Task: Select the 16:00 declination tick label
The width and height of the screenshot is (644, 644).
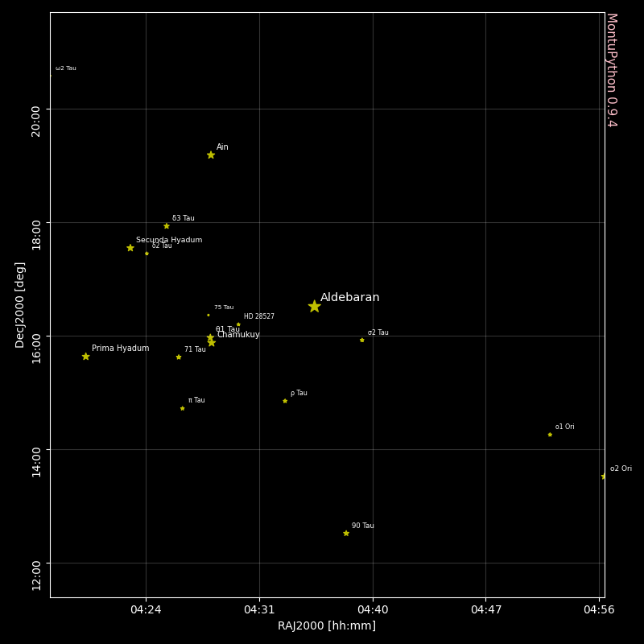Action: pyautogui.click(x=36, y=349)
